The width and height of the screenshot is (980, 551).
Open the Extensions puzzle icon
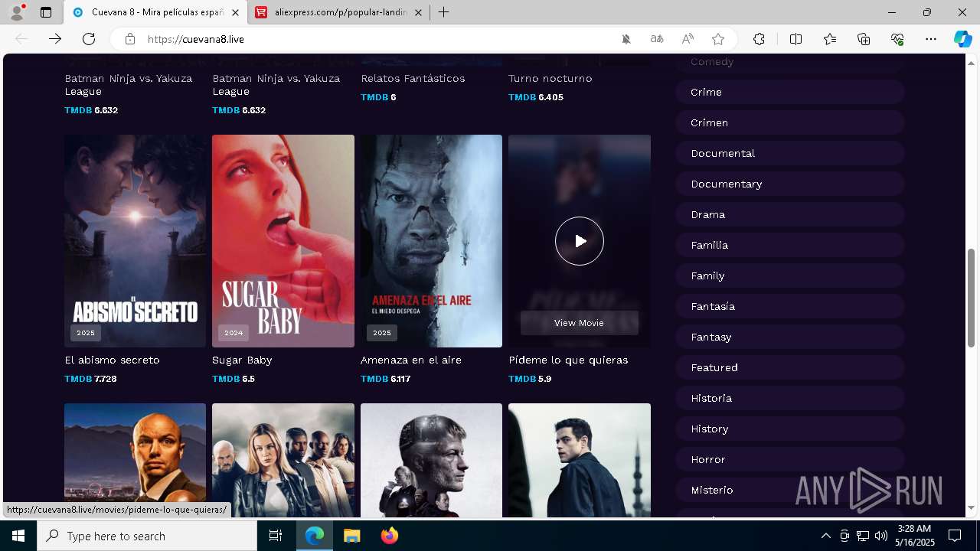[759, 39]
